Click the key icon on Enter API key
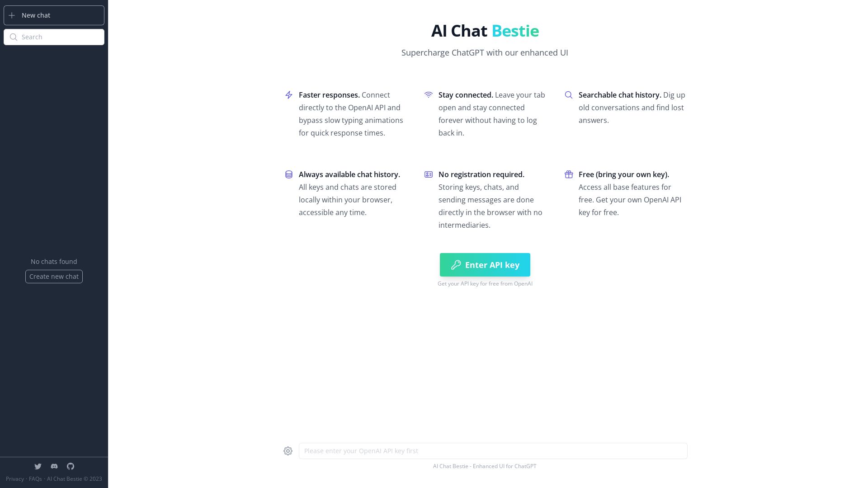Screen dimensions: 868x488 coord(456,265)
